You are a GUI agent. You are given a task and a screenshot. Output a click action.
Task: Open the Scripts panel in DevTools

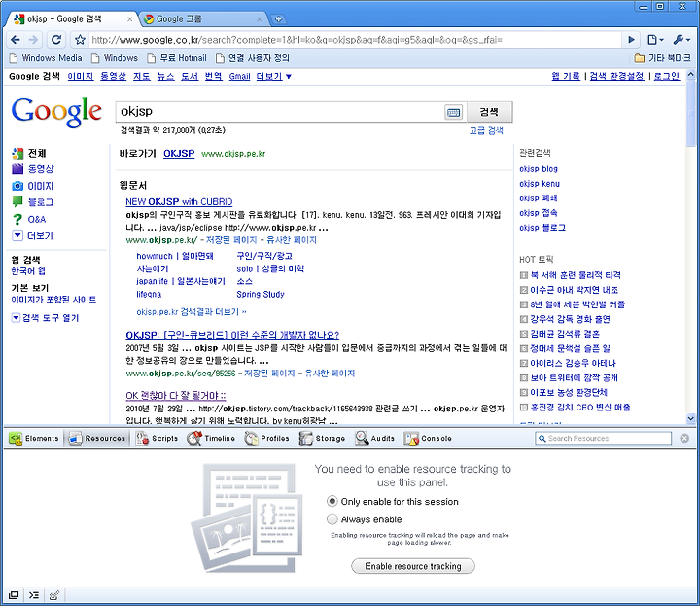point(157,438)
